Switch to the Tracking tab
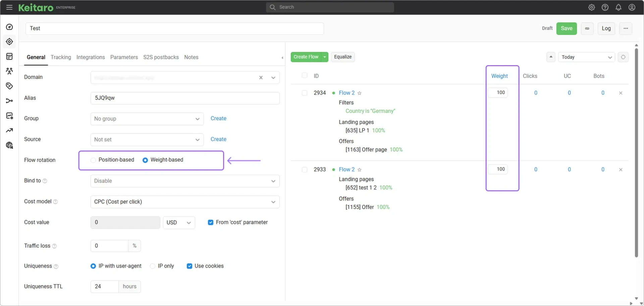The height and width of the screenshot is (306, 644). point(61,57)
